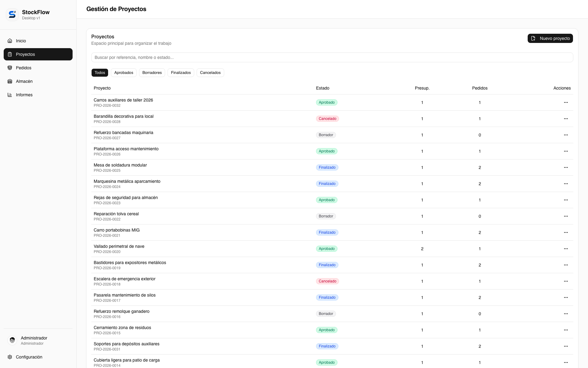Open actions menu for Pasarela mantenimiento de silos
588x368 pixels.
click(566, 297)
